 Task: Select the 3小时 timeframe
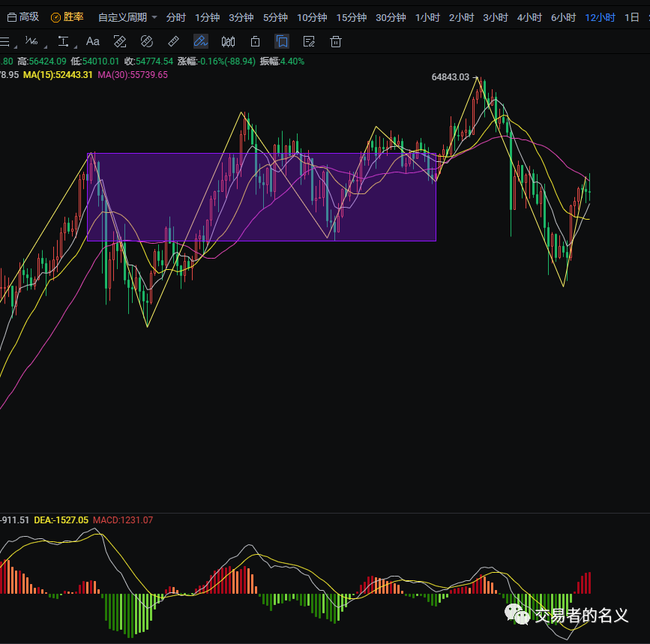[496, 17]
